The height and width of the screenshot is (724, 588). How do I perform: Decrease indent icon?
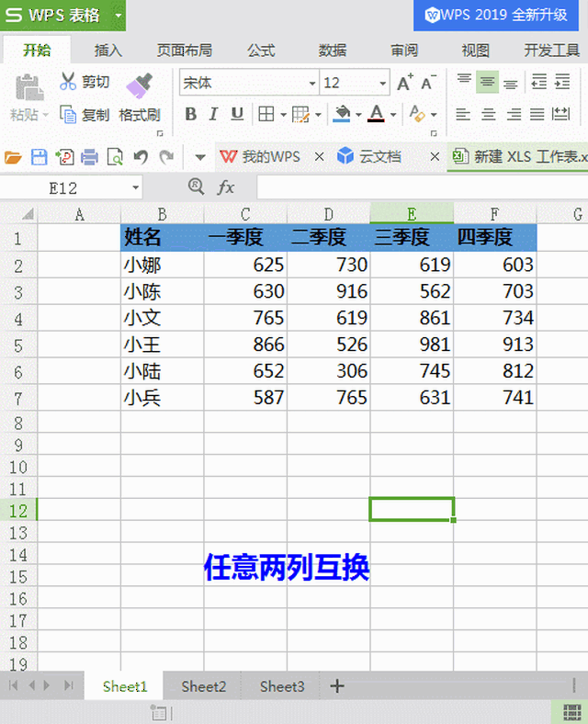coord(539,82)
